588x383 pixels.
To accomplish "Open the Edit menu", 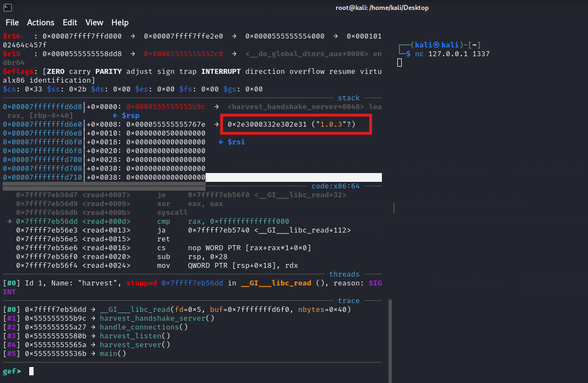I will pos(70,23).
